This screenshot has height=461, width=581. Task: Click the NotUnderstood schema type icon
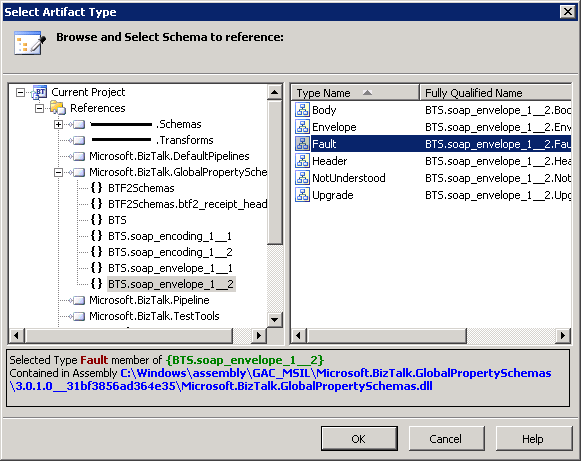coord(302,178)
